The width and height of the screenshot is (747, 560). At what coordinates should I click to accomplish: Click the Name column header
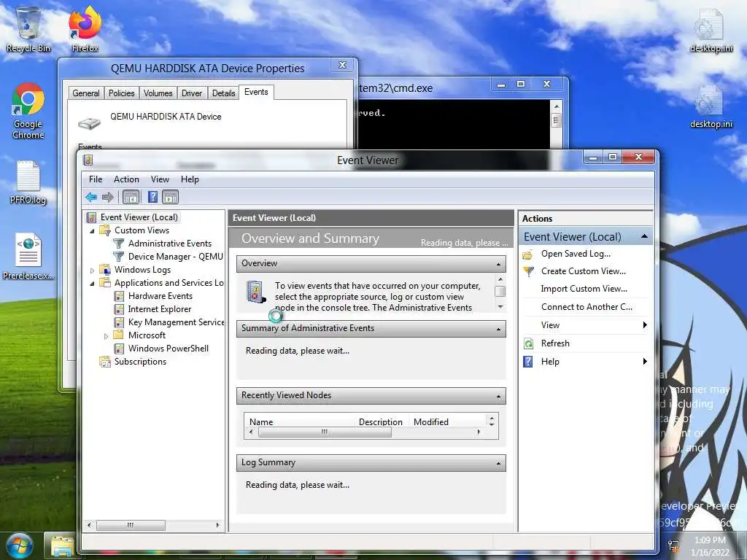[300, 422]
